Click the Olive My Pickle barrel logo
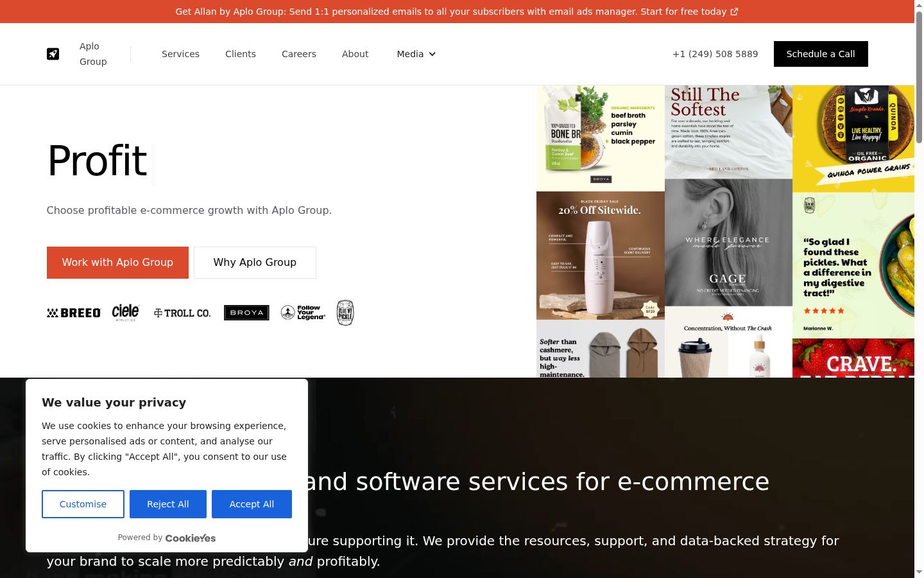Screen dimensions: 924x578 pyautogui.click(x=345, y=313)
